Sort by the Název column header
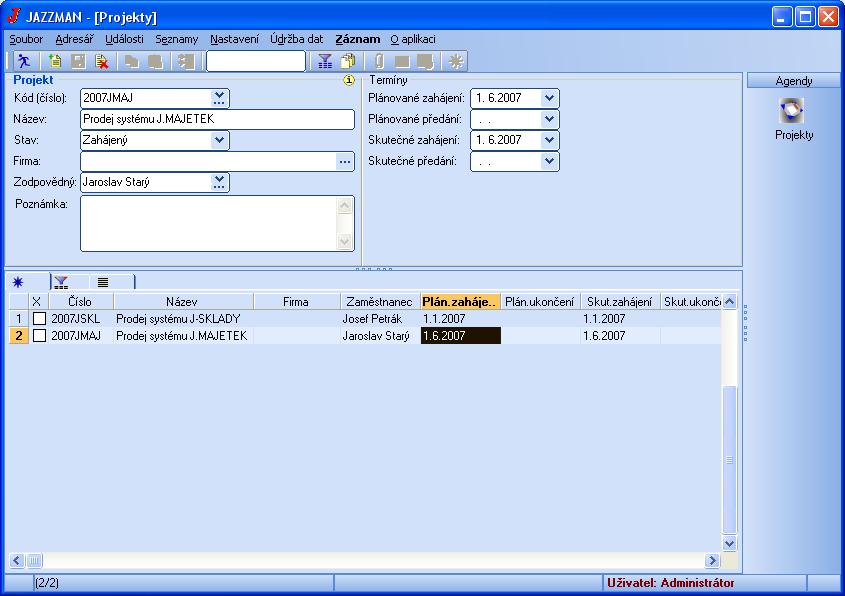Viewport: 845px width, 596px height. click(x=182, y=302)
